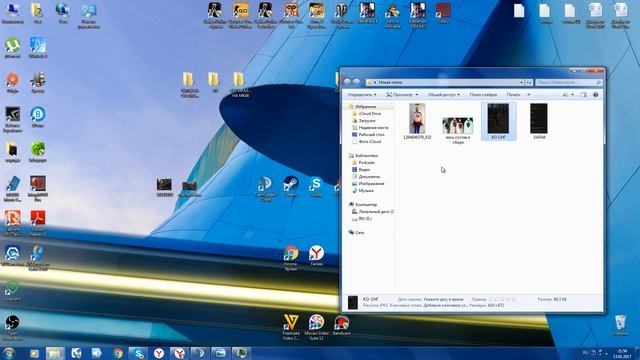Open Bandicam desktop icon

tap(341, 325)
